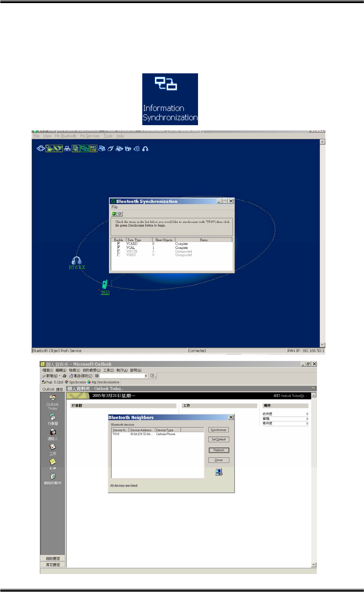Open the My Bluetooth menu
The height and width of the screenshot is (592, 364).
(x=66, y=136)
